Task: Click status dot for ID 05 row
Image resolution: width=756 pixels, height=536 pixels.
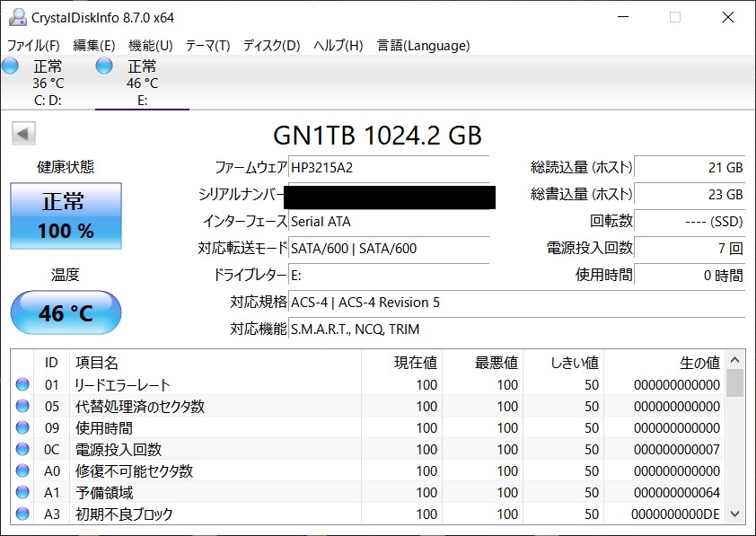Action: tap(22, 406)
